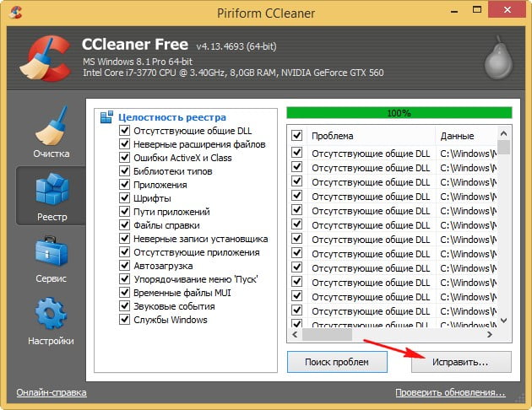Screen dimensions: 532x410
Task: Sort results by Проблема column header
Action: [x=370, y=135]
